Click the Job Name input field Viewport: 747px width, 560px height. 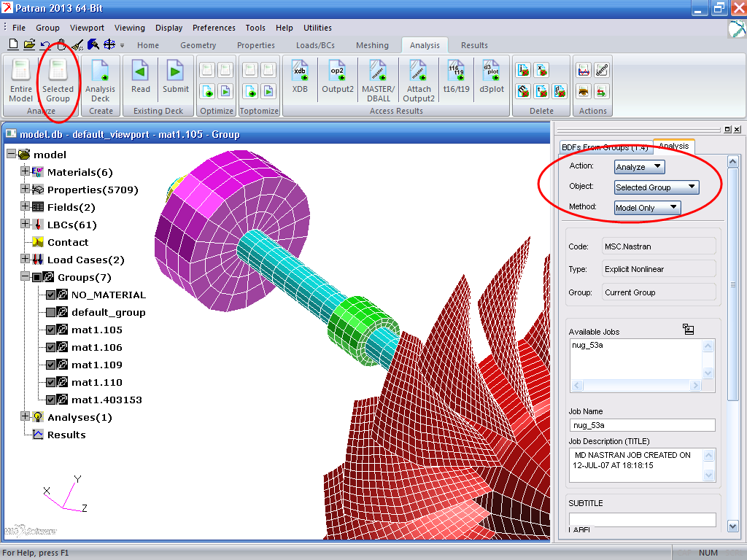642,425
